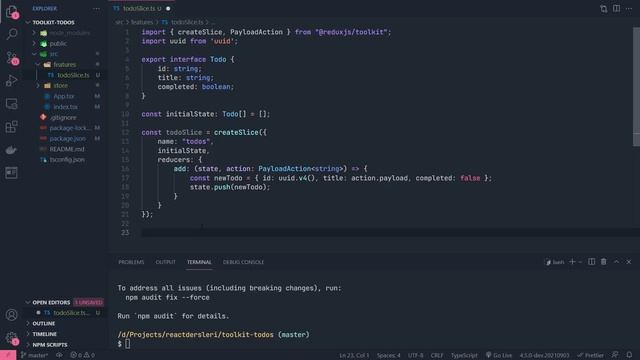Split the editor to the right
This screenshot has width=640, height=360.
click(616, 9)
